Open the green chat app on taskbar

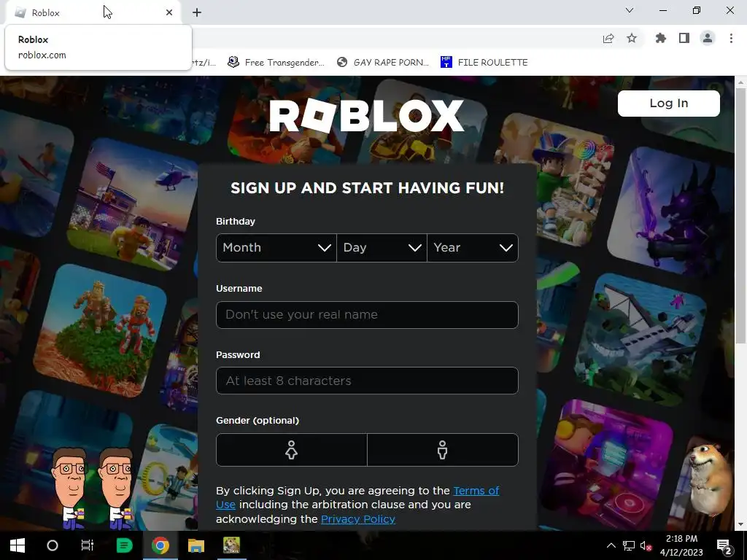pyautogui.click(x=124, y=545)
